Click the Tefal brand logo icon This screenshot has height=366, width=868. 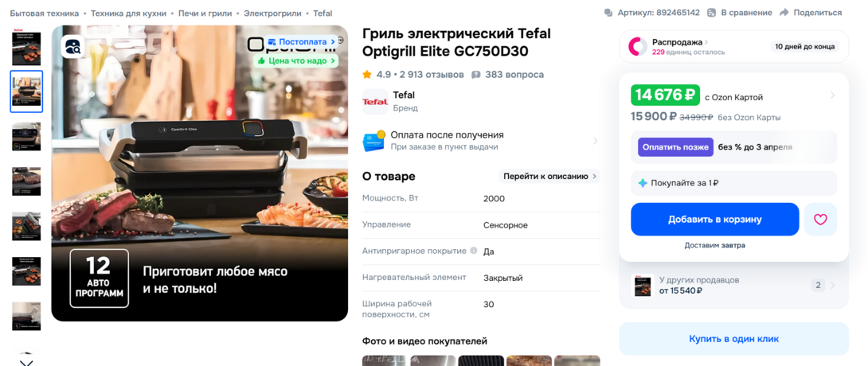coord(375,102)
